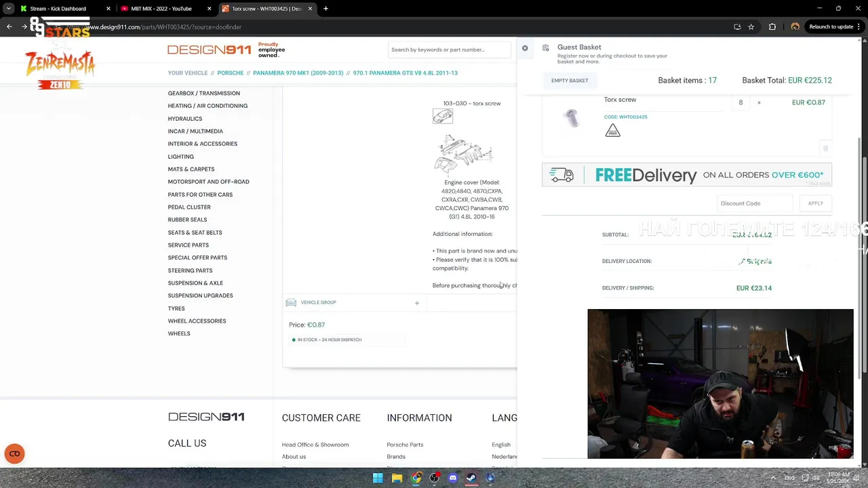Screen dimensions: 868x488
Task: Open the Incar / Multimedia category
Action: tap(195, 131)
